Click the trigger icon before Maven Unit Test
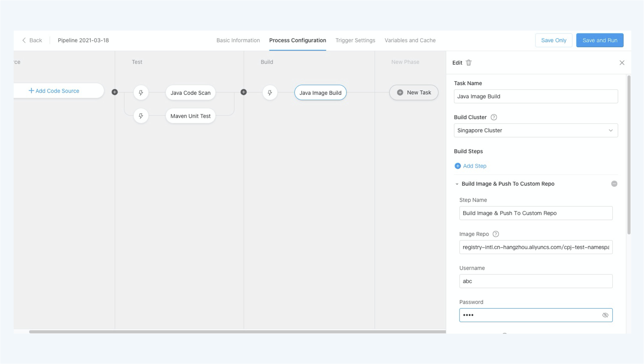 click(141, 116)
